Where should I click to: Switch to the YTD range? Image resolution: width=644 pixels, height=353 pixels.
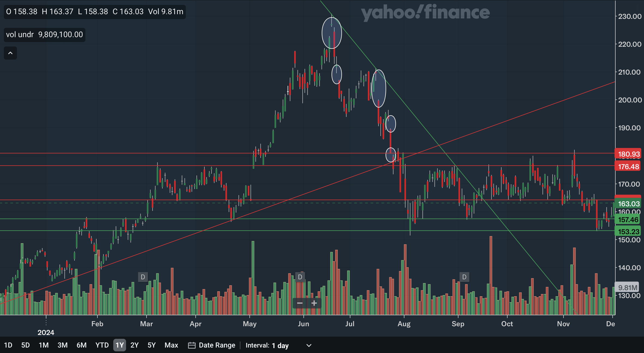[x=102, y=345]
